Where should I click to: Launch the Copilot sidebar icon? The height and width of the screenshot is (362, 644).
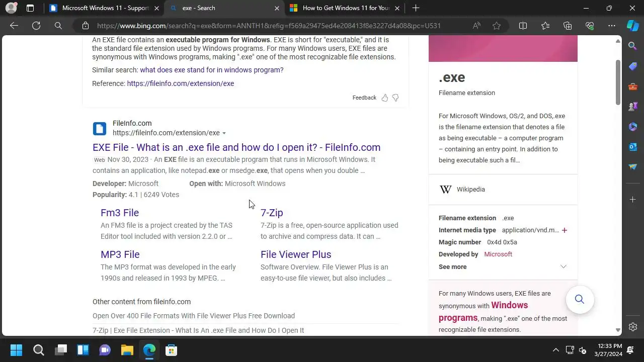pyautogui.click(x=633, y=26)
